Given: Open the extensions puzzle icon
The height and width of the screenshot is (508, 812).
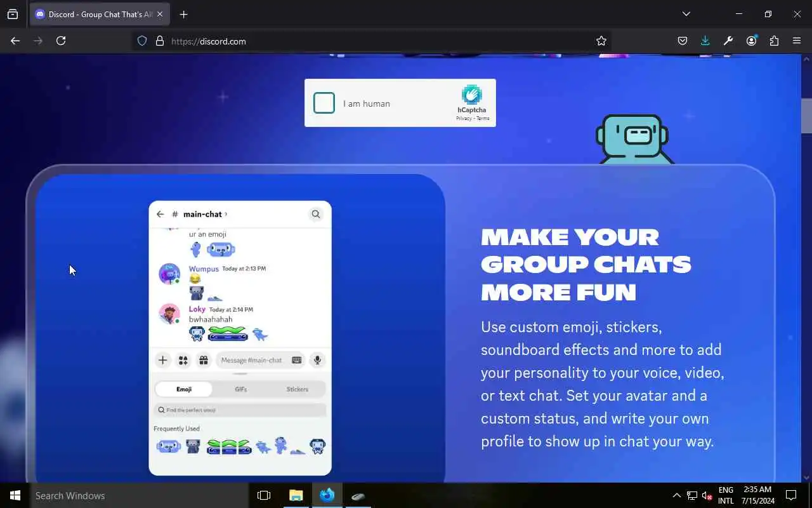Looking at the screenshot, I should (774, 41).
